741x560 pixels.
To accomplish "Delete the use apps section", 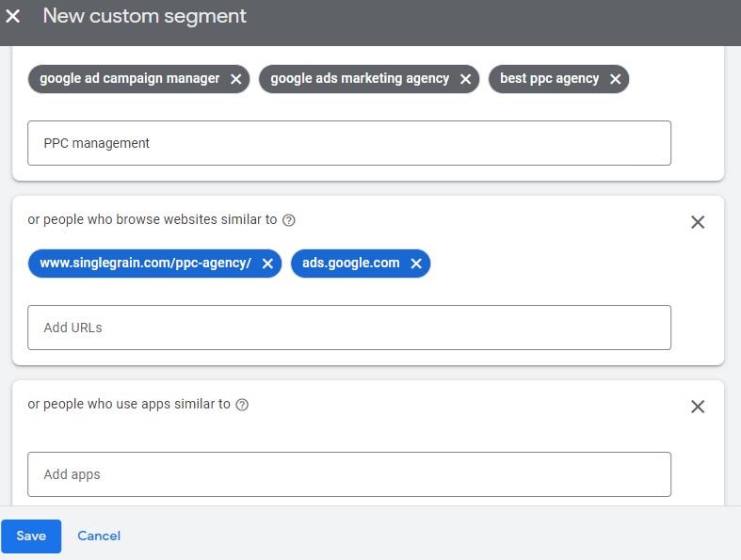I will 698,407.
